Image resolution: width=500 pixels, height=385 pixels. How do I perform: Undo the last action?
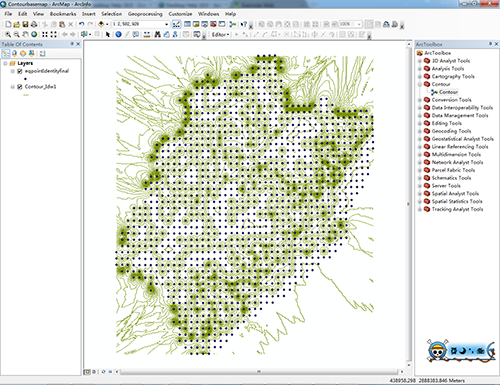click(x=81, y=24)
